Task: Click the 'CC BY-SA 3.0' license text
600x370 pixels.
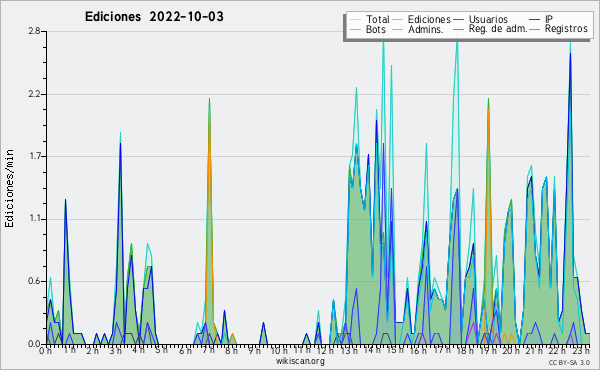Action: tap(569, 363)
